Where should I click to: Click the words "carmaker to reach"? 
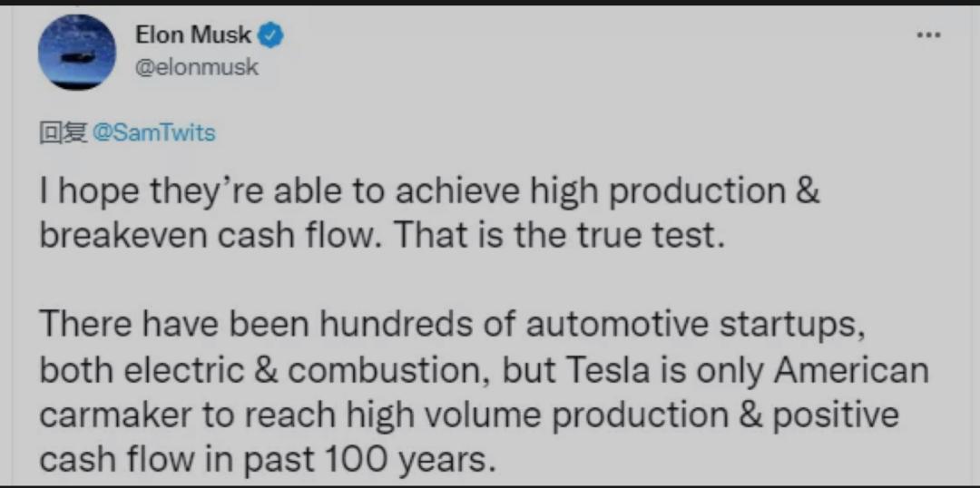(176, 415)
